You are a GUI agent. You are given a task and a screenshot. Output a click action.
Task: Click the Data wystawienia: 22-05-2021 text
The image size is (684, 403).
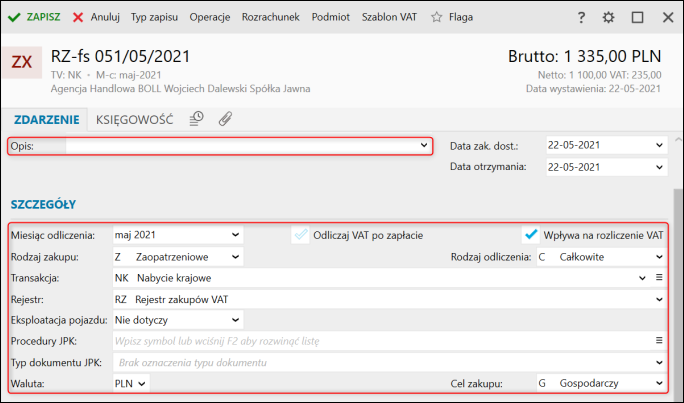[x=593, y=89]
